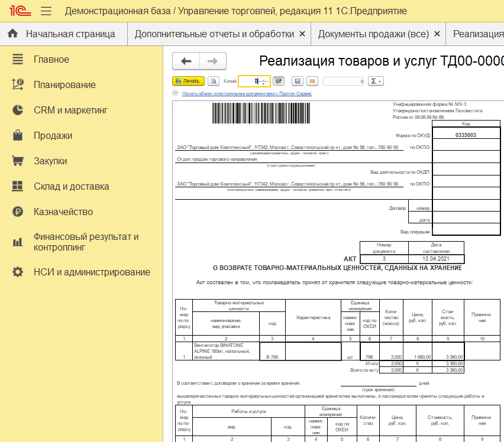Click the Вид операции label

pos(415,232)
